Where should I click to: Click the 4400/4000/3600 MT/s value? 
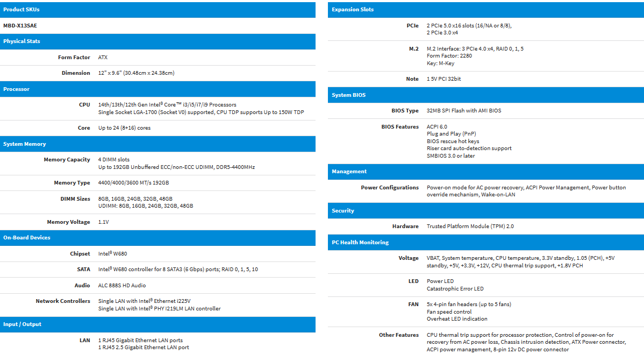click(x=133, y=182)
